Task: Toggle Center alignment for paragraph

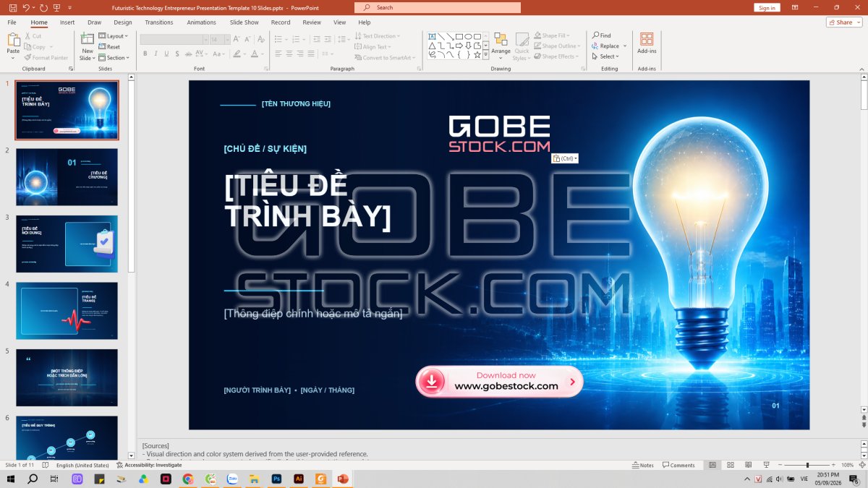Action: click(x=289, y=53)
